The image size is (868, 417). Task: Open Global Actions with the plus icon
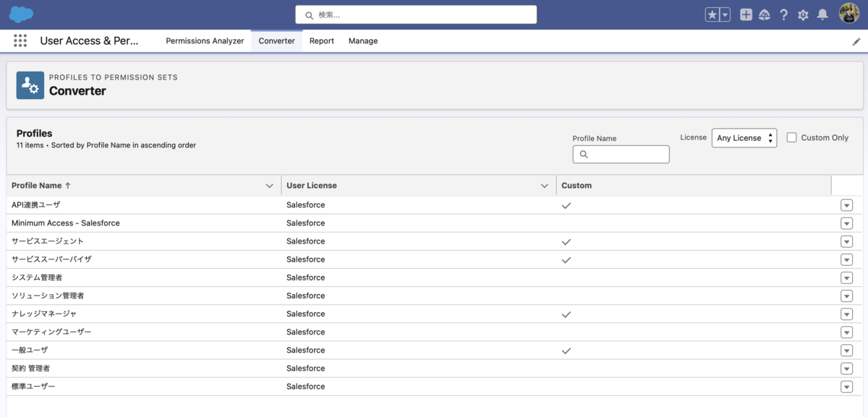point(746,14)
